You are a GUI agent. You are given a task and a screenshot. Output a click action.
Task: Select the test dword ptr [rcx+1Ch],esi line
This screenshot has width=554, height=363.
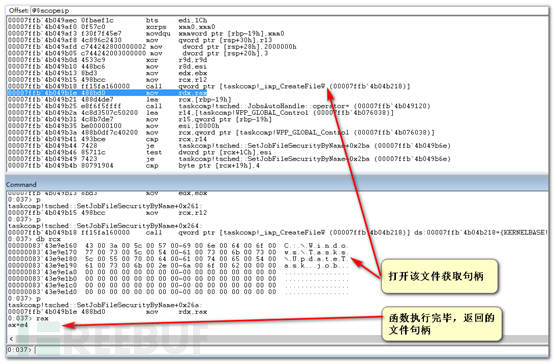pyautogui.click(x=140, y=152)
